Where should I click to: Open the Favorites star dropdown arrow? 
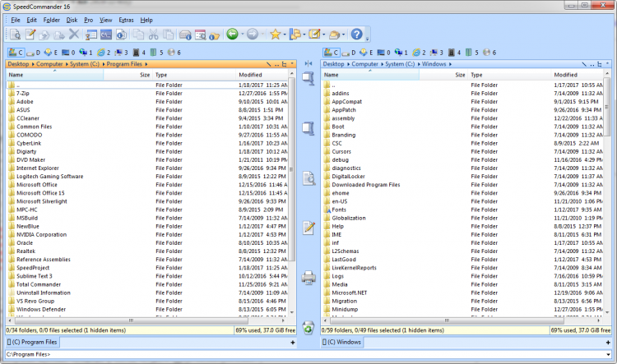pyautogui.click(x=285, y=35)
